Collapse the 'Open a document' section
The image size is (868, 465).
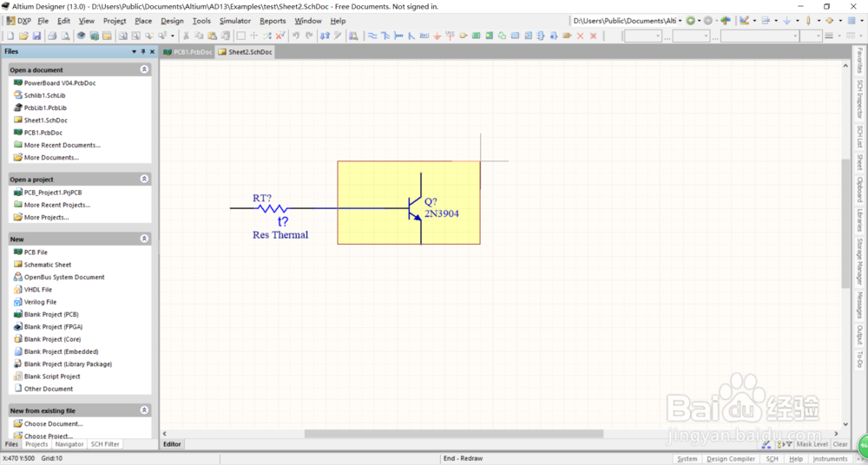(x=144, y=69)
